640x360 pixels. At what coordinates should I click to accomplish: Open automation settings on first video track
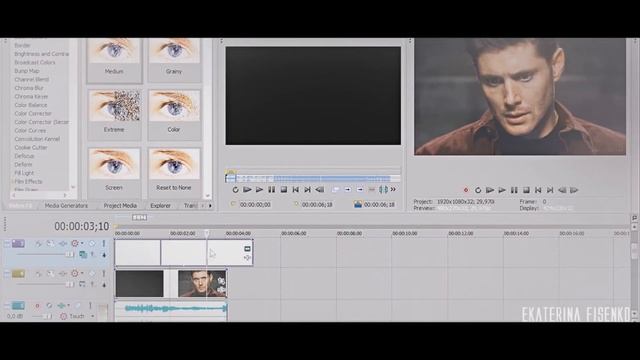pyautogui.click(x=75, y=244)
